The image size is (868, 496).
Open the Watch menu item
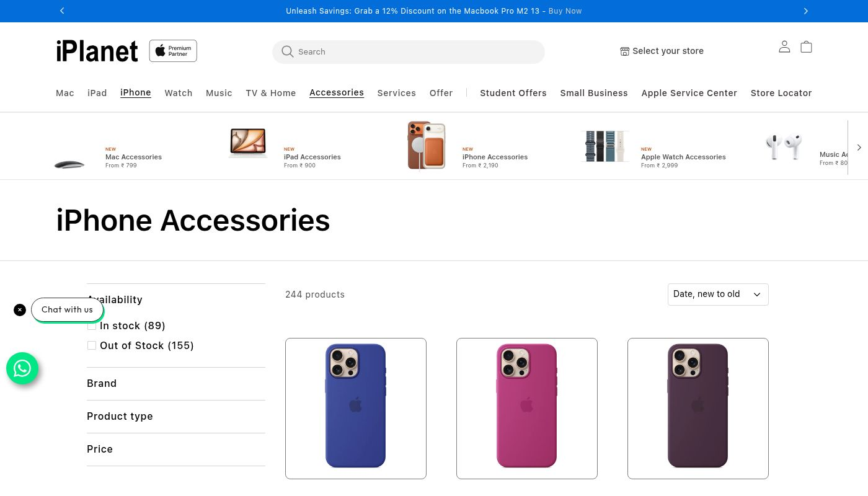point(179,93)
